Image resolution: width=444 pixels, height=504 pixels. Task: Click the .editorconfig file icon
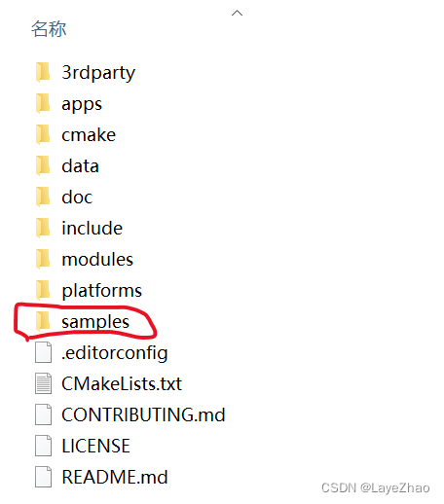43,352
